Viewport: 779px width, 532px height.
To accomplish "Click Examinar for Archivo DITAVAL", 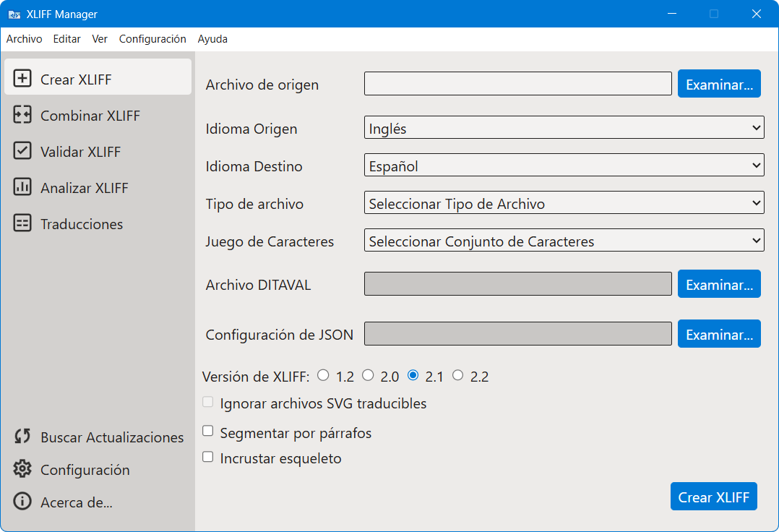I will tap(719, 284).
